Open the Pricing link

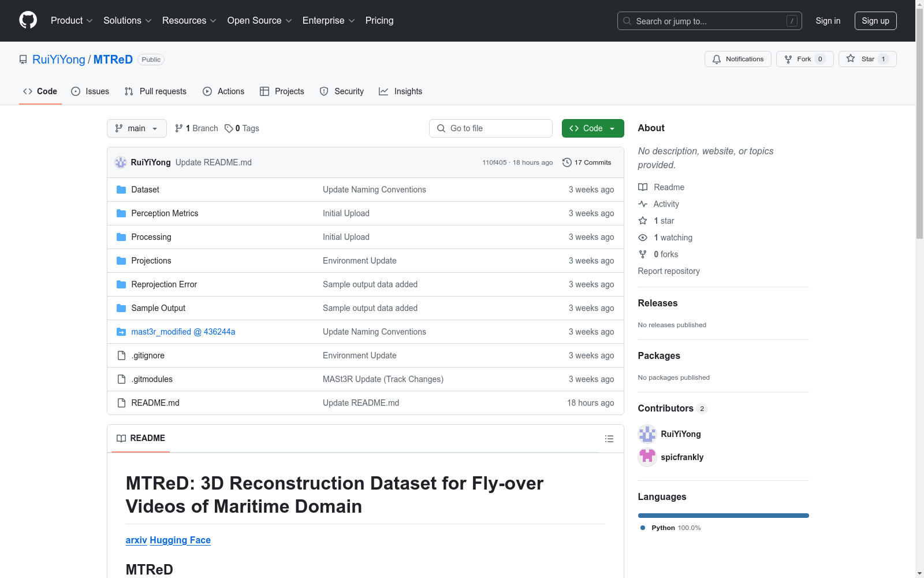point(379,21)
